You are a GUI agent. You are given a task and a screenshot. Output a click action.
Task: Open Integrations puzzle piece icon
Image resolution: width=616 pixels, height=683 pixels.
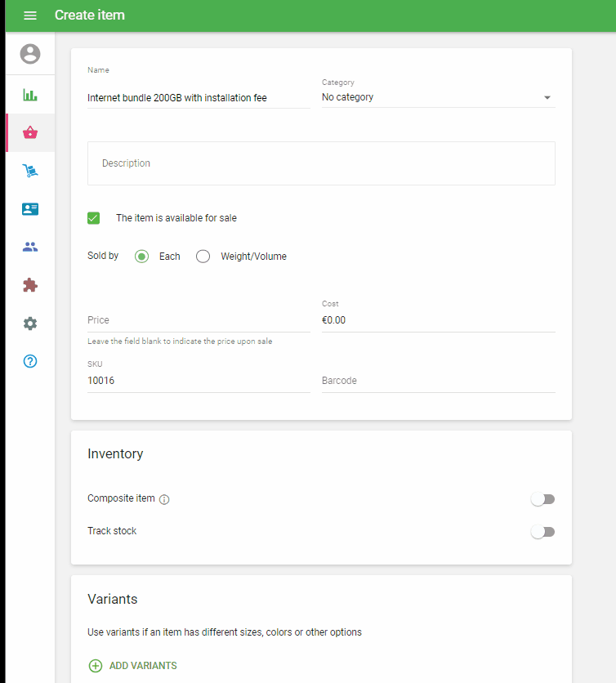click(30, 285)
